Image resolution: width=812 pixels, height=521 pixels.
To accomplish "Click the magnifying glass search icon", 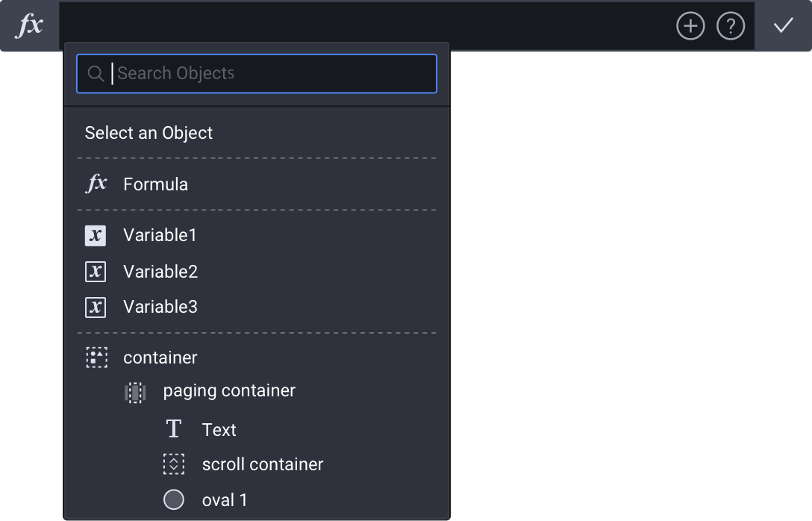I will tap(96, 73).
